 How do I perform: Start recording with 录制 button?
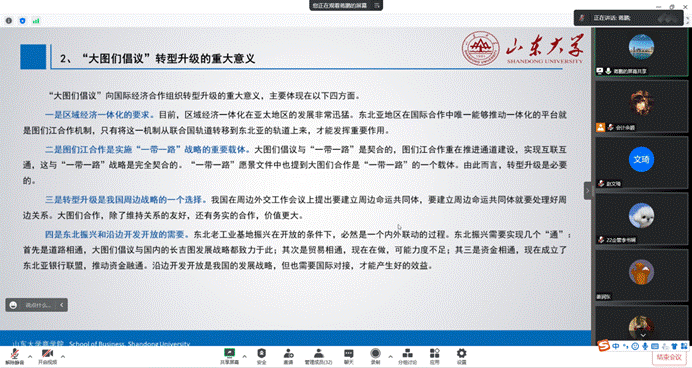click(375, 357)
